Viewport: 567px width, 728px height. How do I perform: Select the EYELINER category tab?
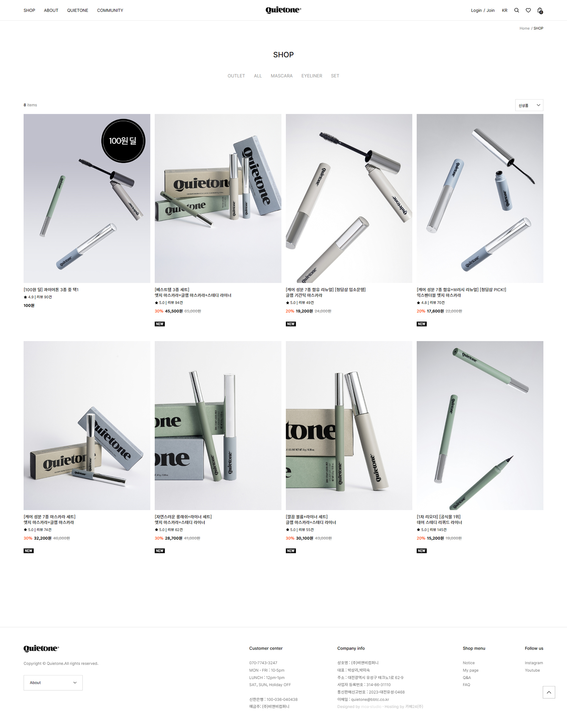click(312, 76)
